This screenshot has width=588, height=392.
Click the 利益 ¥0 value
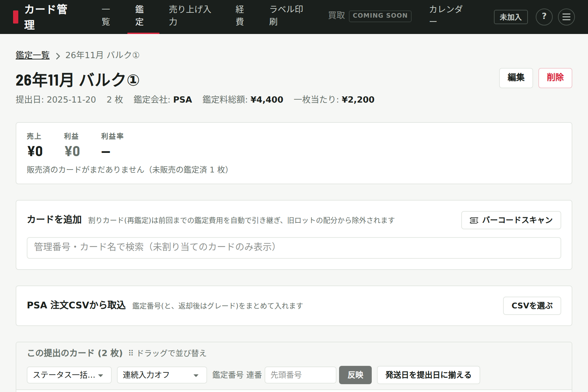[x=72, y=152]
